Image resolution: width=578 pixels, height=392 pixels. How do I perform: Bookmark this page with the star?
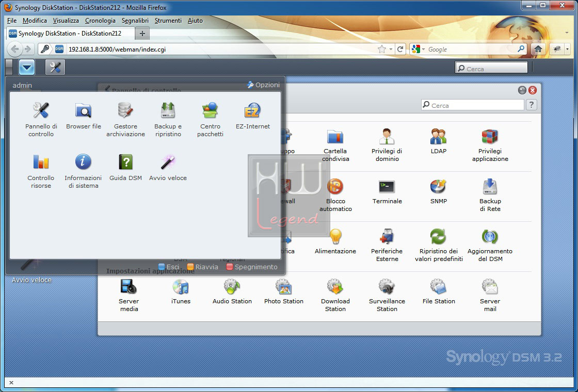coord(382,49)
